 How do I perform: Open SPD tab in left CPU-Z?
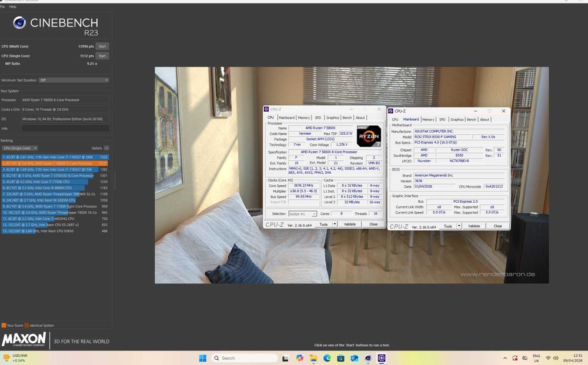click(318, 118)
